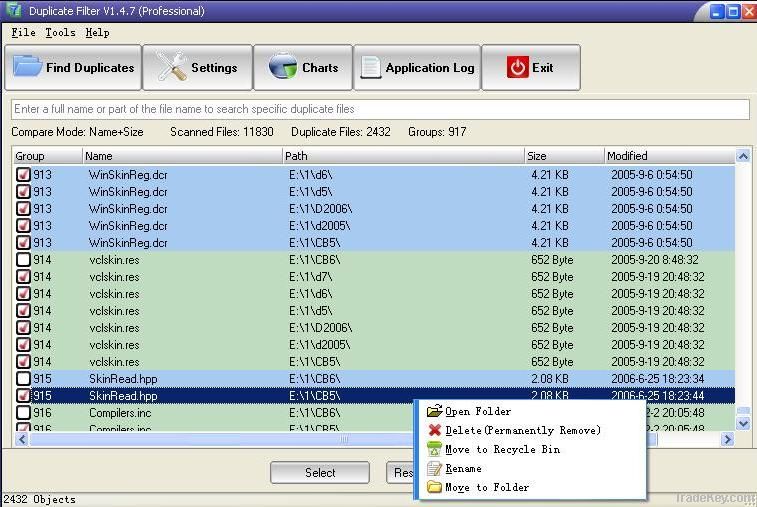Image resolution: width=757 pixels, height=507 pixels.
Task: Click the Groups: 917 label
Action: point(437,132)
